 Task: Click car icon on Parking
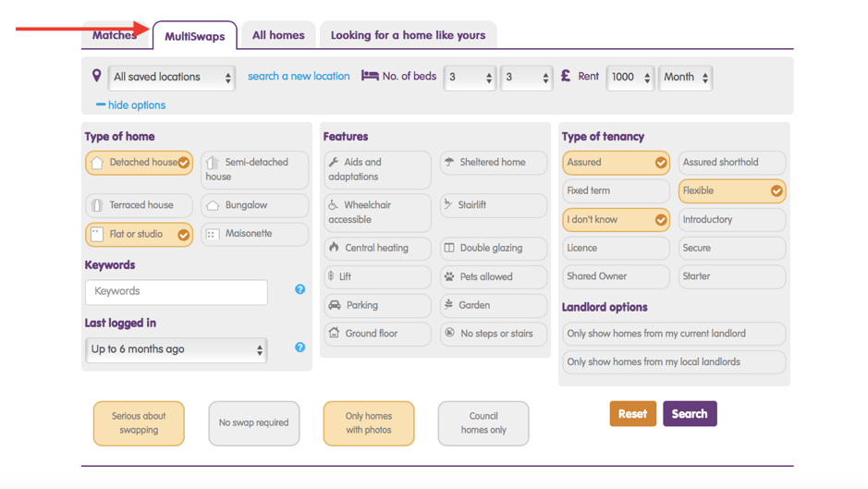click(x=335, y=305)
